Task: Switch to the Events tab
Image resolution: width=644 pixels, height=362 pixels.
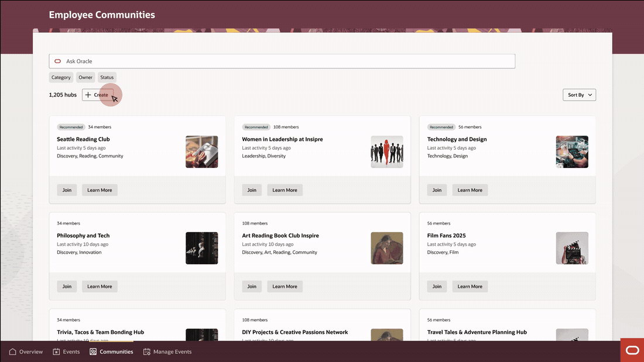Action: (66, 351)
